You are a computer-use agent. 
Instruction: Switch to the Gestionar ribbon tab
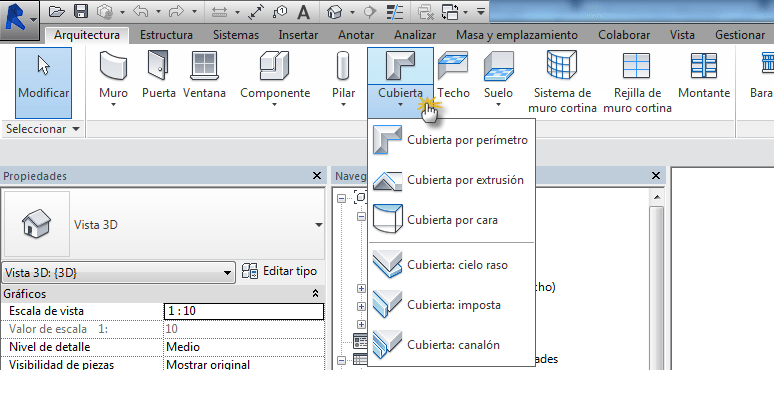point(740,35)
